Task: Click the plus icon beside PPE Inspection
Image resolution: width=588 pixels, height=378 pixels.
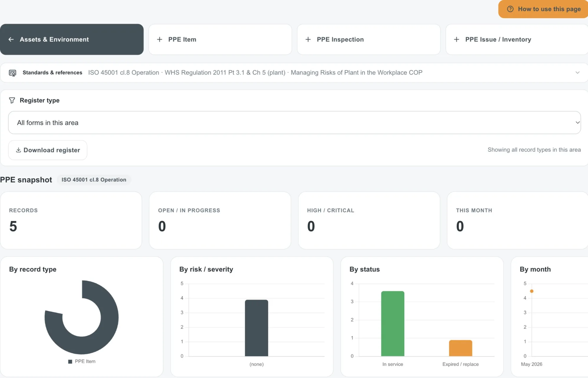Action: click(308, 39)
